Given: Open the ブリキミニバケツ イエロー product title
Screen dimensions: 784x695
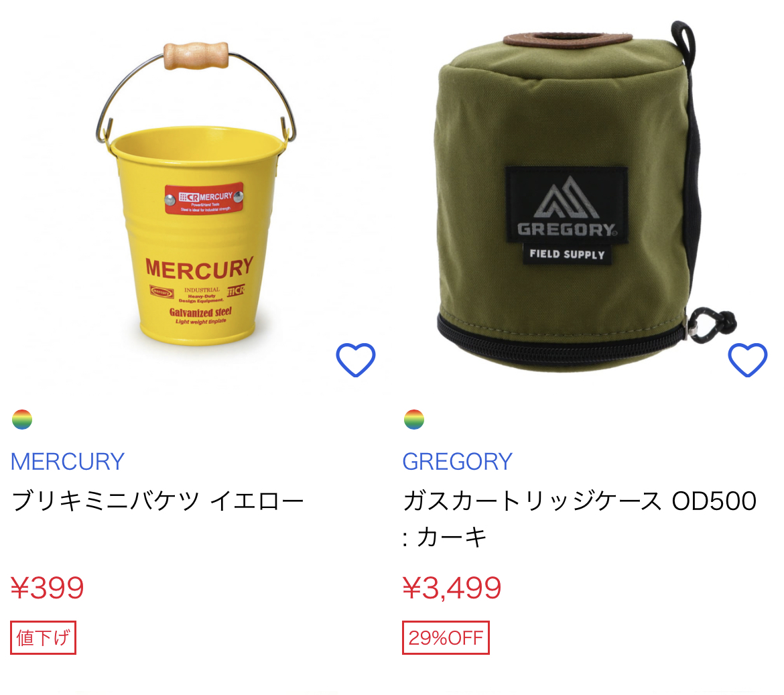Looking at the screenshot, I should (157, 501).
